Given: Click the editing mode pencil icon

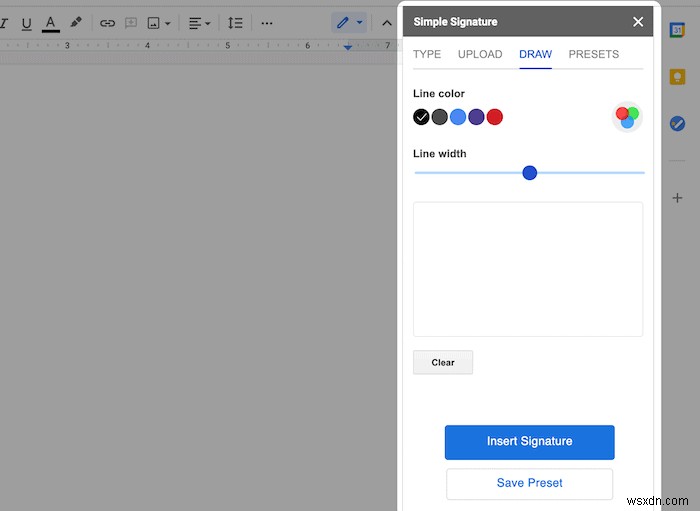Looking at the screenshot, I should pyautogui.click(x=342, y=22).
